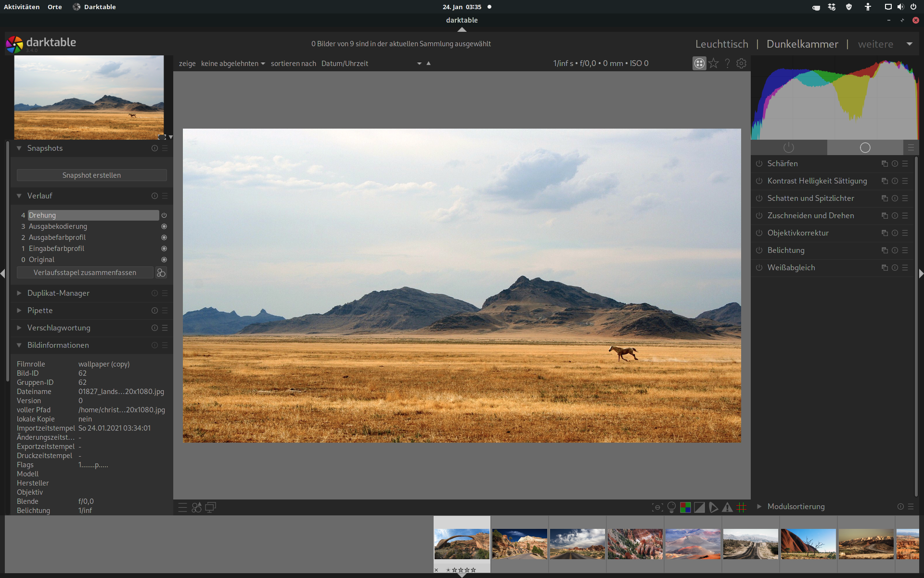Open darktable preferences with the gear icon
The image size is (924, 578).
pyautogui.click(x=741, y=63)
